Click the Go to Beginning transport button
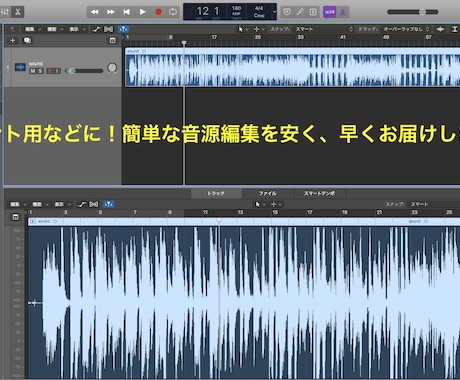Viewport: 460px width, 380px height. click(x=127, y=12)
